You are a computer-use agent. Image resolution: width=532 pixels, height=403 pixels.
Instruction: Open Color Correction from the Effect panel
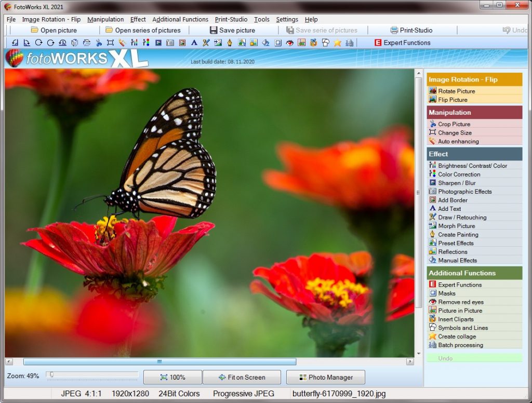(457, 174)
